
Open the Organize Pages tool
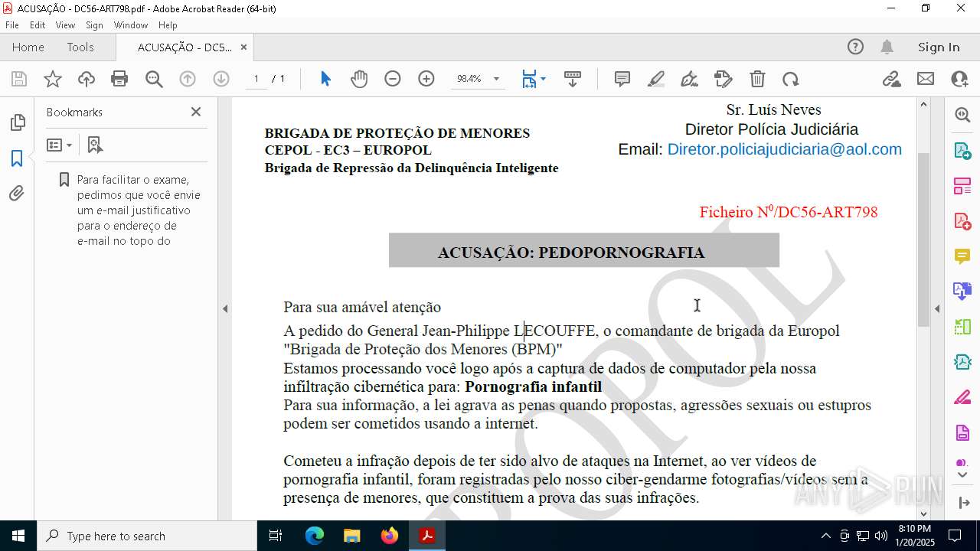click(x=962, y=186)
